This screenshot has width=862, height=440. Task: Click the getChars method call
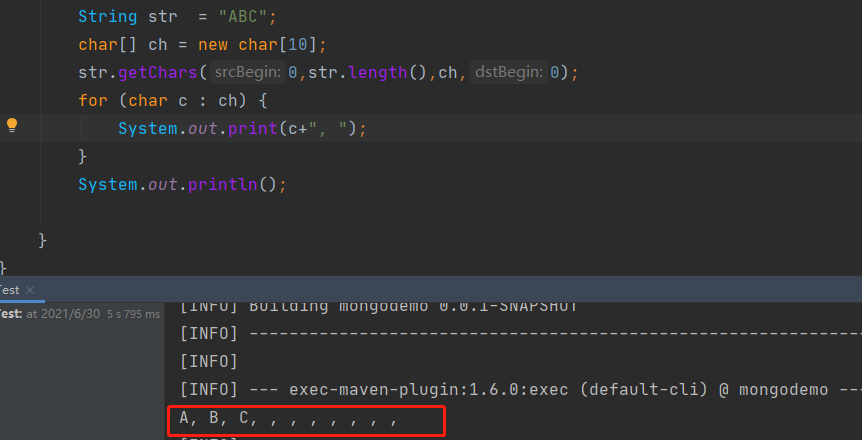click(x=158, y=72)
